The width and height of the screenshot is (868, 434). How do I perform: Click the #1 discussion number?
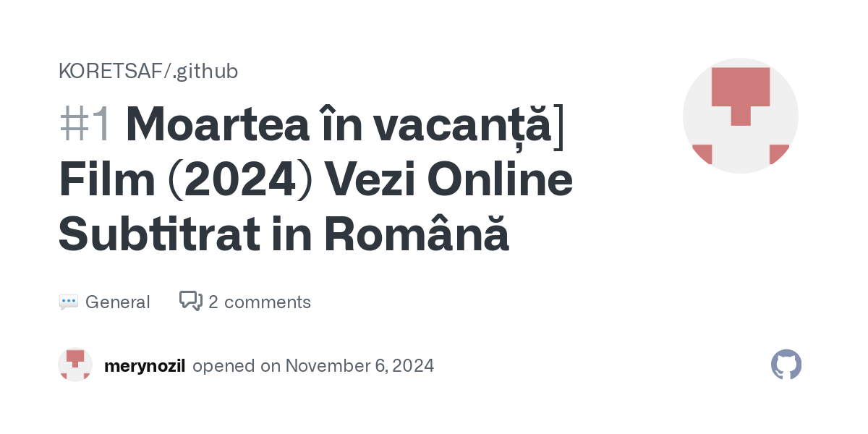(85, 124)
